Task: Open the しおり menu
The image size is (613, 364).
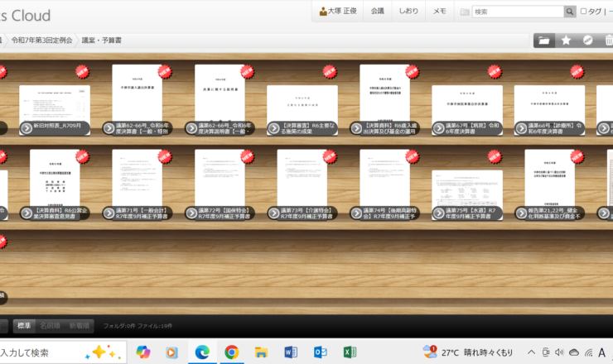Action: pos(408,12)
